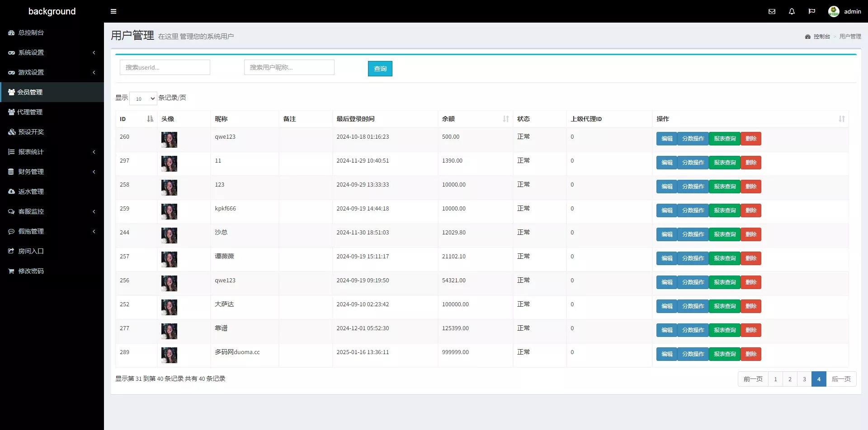Sort table by ID column sort icon

[150, 119]
